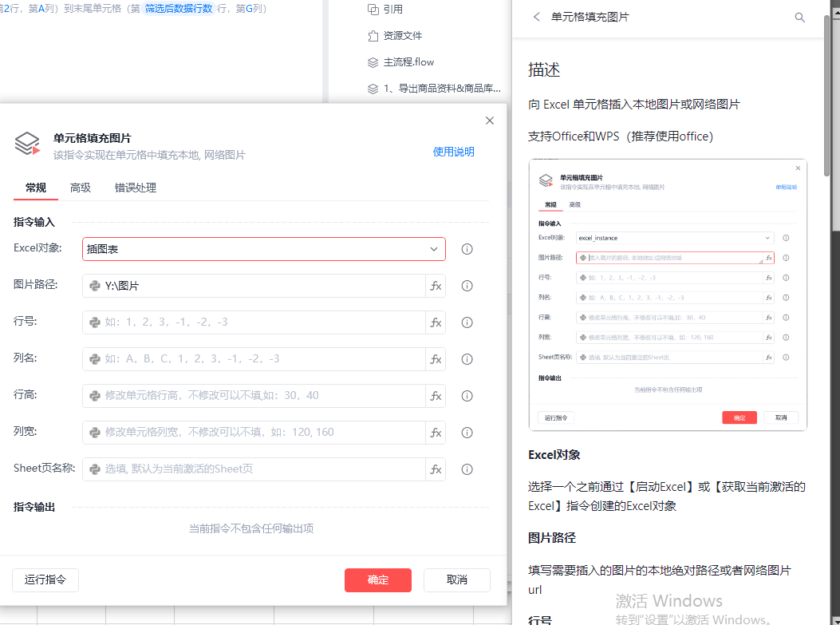Open fx expression editor for 列宽

(x=436, y=433)
